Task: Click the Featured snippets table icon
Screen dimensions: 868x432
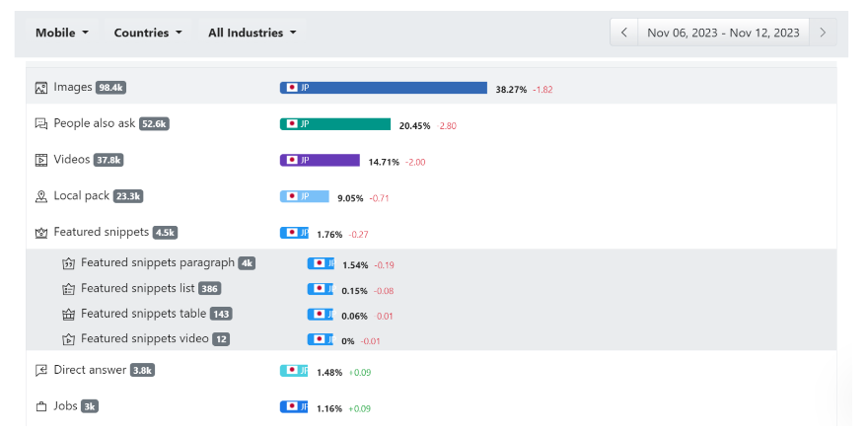Action: (x=69, y=315)
